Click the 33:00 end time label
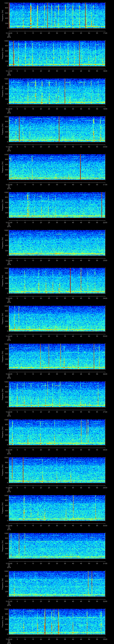Image resolution: width=114 pixels, height=644 pixels. [105, 639]
